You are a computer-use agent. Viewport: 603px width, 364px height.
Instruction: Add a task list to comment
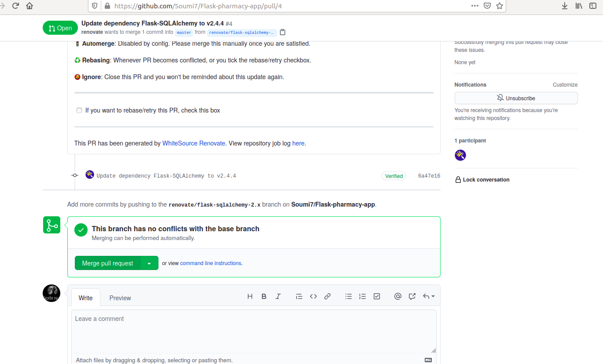coord(377,296)
